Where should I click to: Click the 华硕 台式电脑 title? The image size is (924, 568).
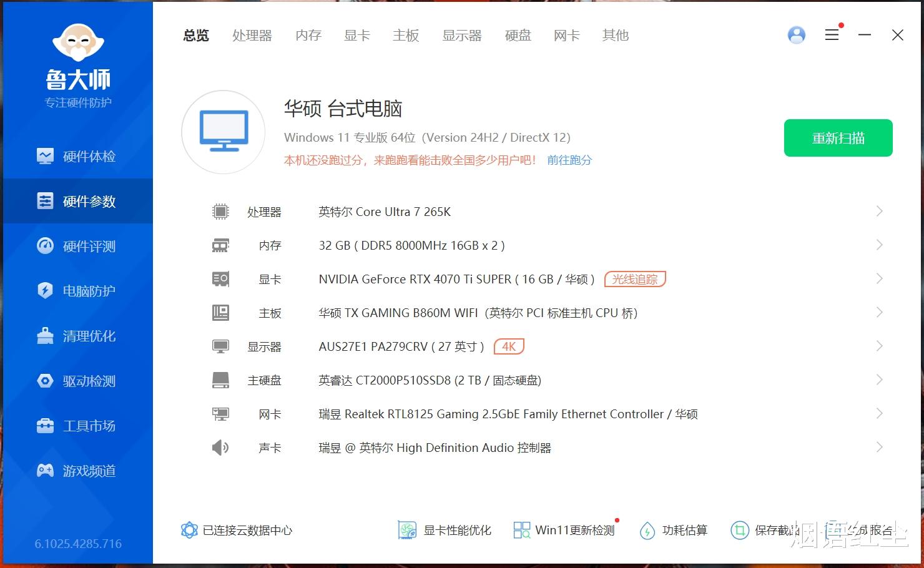click(343, 109)
